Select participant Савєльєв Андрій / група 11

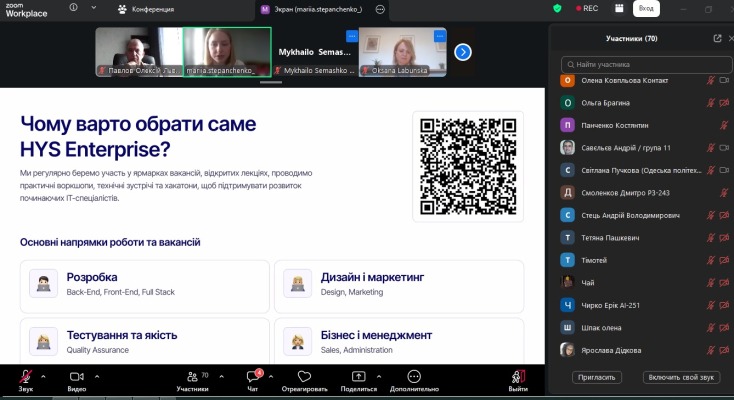pyautogui.click(x=645, y=148)
